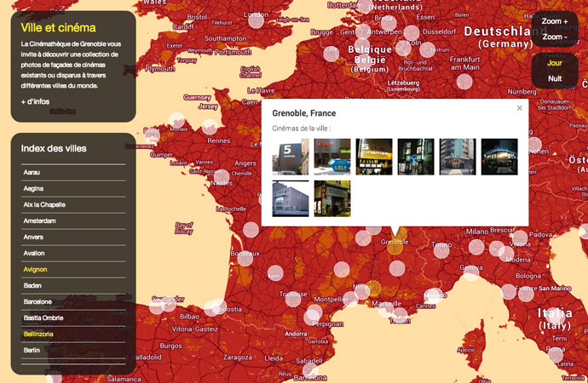Open first Grenoble cinema thumbnail '5 cinemas'
588x383 pixels.
click(291, 157)
